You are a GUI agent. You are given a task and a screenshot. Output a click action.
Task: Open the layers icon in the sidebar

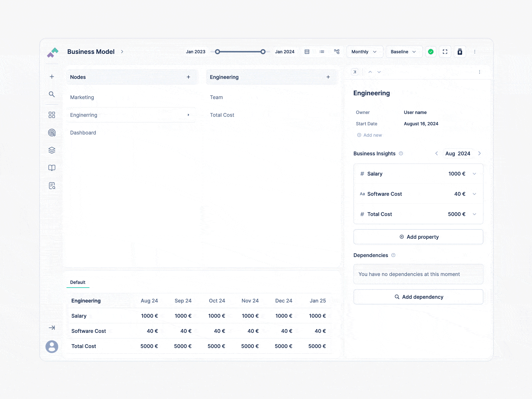click(x=52, y=150)
